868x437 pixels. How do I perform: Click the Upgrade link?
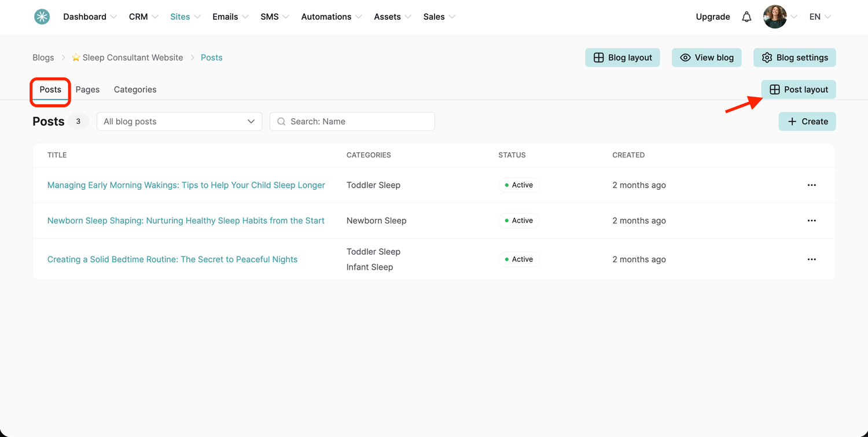(713, 17)
